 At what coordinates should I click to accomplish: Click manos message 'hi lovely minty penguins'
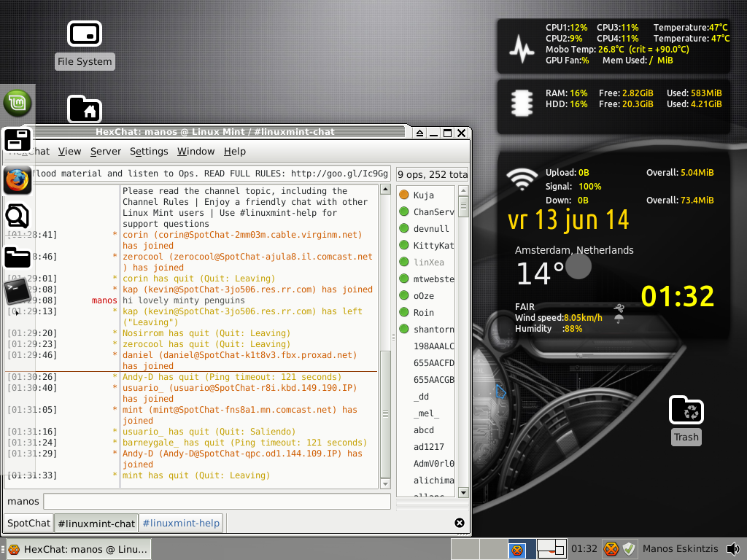point(184,300)
